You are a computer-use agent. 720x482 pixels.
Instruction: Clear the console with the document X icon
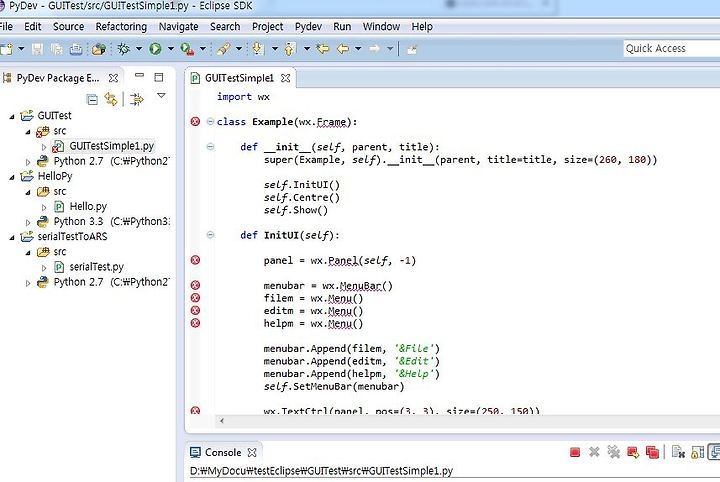coord(678,452)
